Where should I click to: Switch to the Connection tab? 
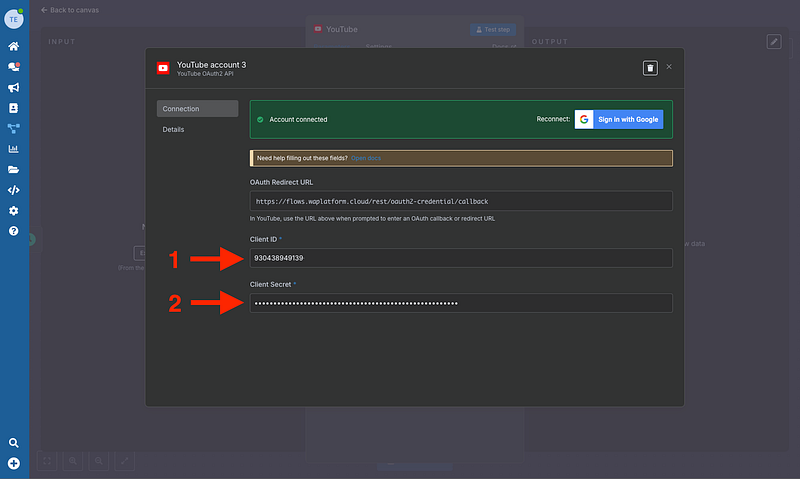click(x=197, y=109)
